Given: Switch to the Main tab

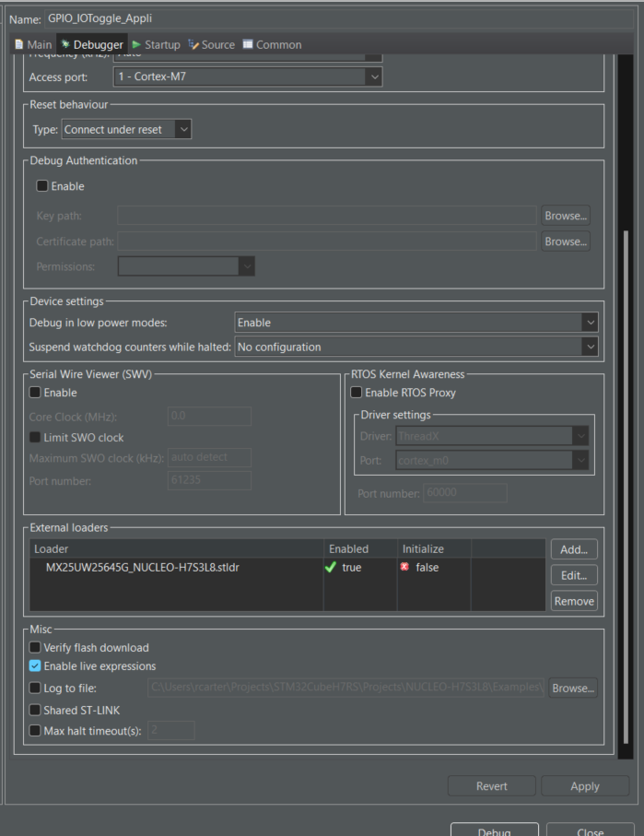Looking at the screenshot, I should pos(33,45).
